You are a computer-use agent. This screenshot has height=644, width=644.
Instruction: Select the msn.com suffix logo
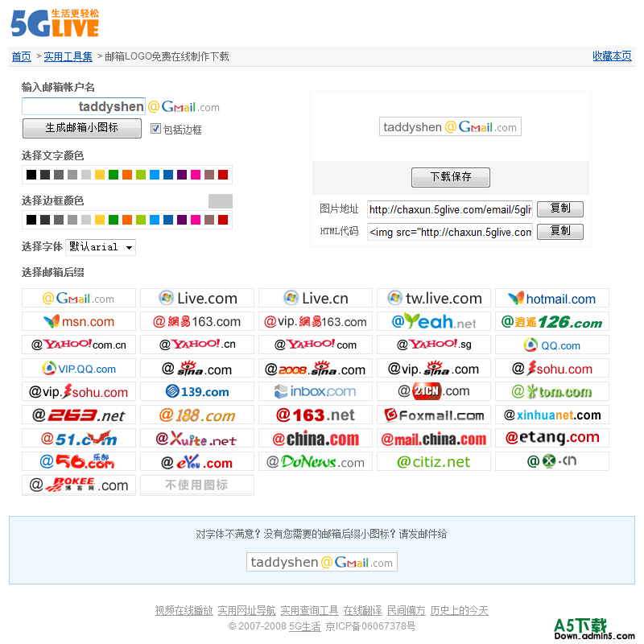tap(78, 321)
